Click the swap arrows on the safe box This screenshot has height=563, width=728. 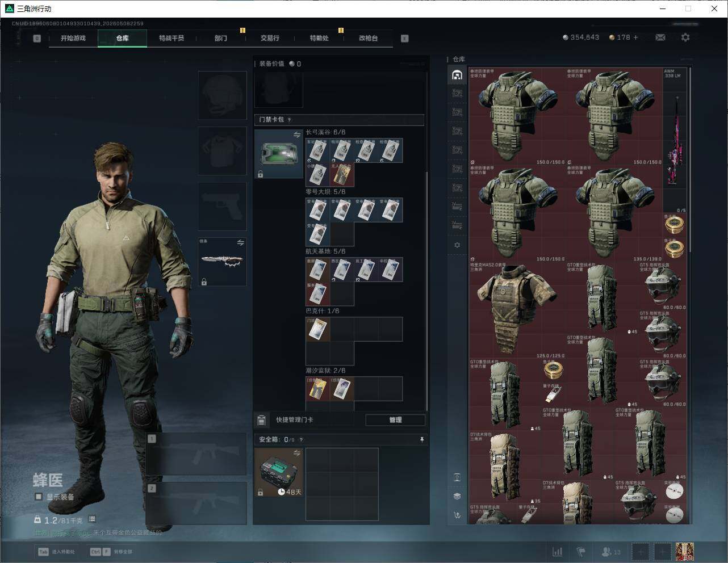[x=296, y=453]
